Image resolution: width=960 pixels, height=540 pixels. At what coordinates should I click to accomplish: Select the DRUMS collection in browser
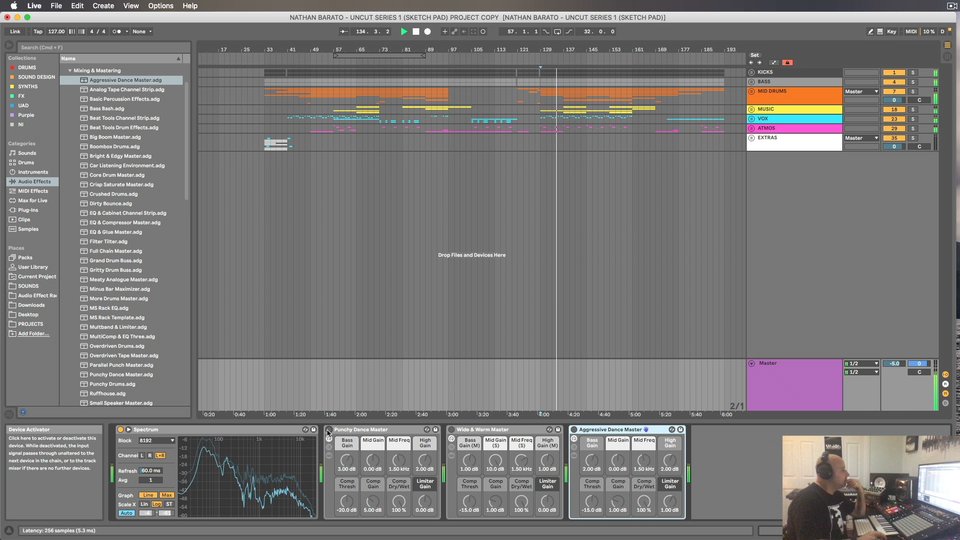(27, 67)
